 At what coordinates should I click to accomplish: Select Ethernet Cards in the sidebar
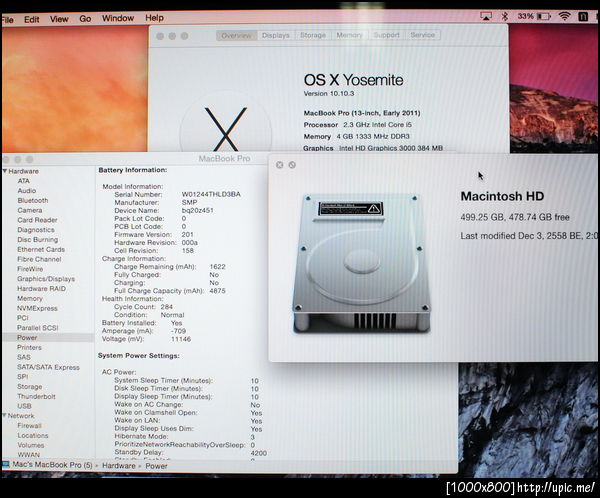pyautogui.click(x=41, y=249)
